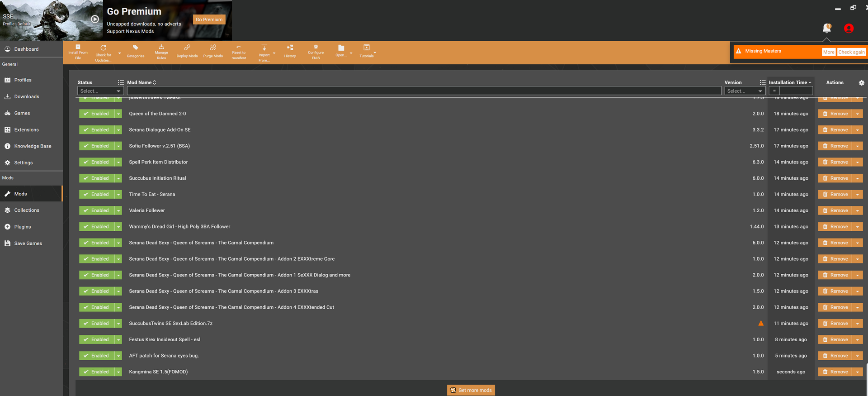Check for Updates in the toolbar

[103, 53]
